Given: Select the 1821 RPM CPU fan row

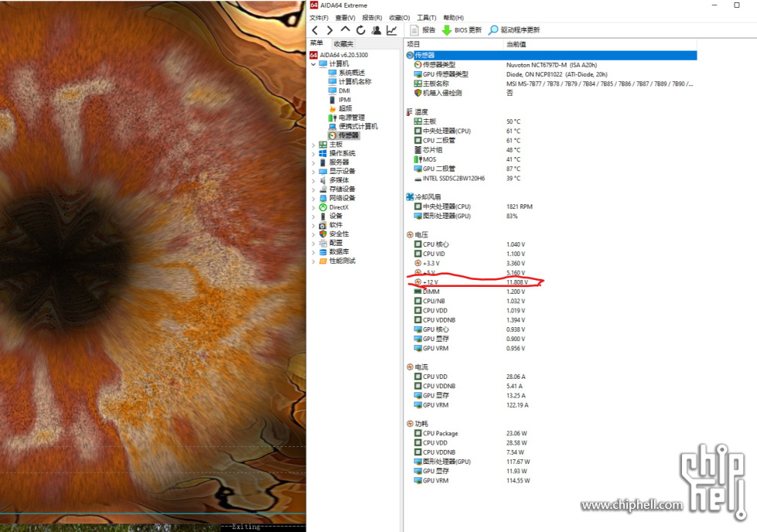Looking at the screenshot, I should coord(551,206).
